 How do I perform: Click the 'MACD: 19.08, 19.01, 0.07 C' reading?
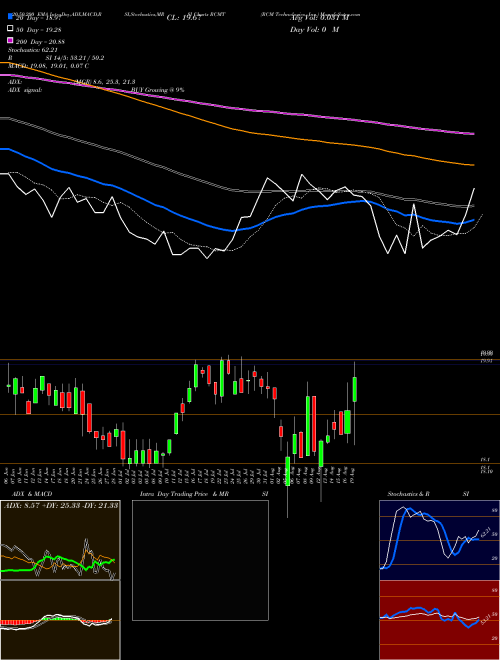pos(48,66)
